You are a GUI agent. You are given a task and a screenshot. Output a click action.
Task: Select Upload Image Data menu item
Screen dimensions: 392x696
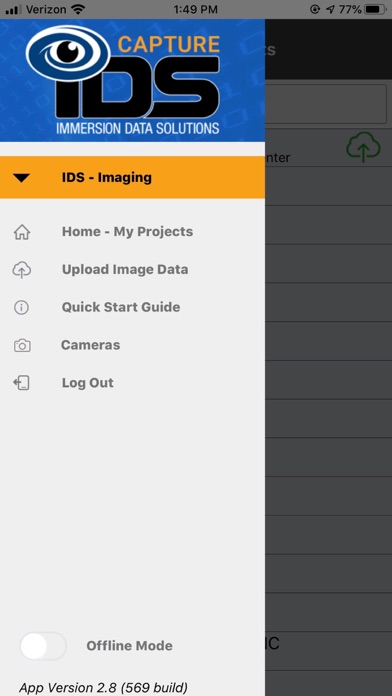125,269
